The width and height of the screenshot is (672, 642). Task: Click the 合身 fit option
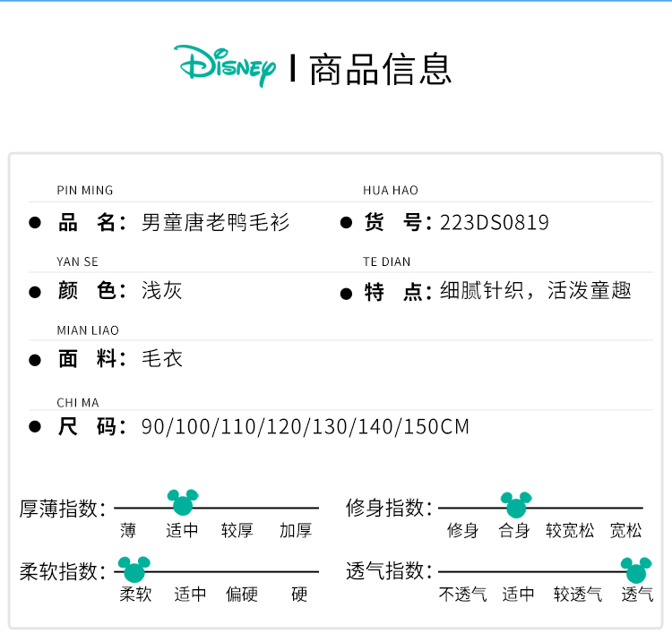click(514, 531)
